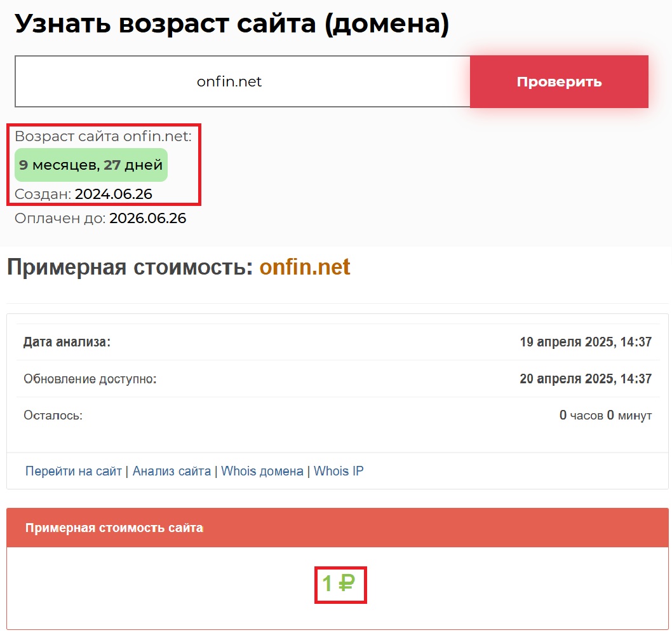The image size is (672, 635).
Task: Follow the Whois IP link
Action: point(339,471)
